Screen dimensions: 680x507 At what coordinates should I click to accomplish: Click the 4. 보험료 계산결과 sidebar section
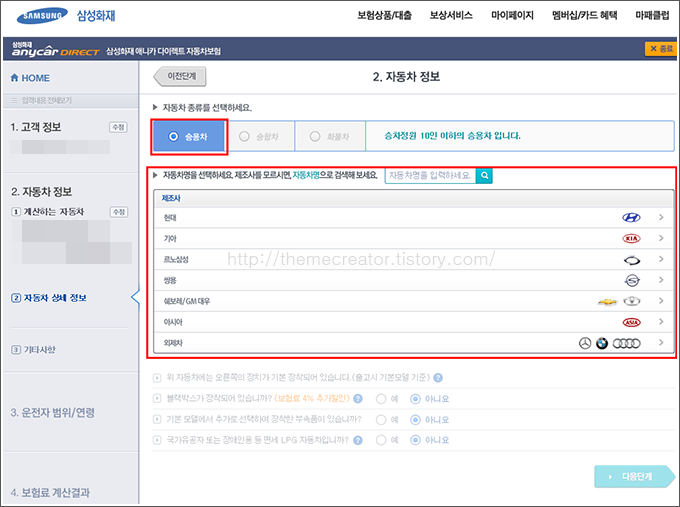pyautogui.click(x=50, y=493)
